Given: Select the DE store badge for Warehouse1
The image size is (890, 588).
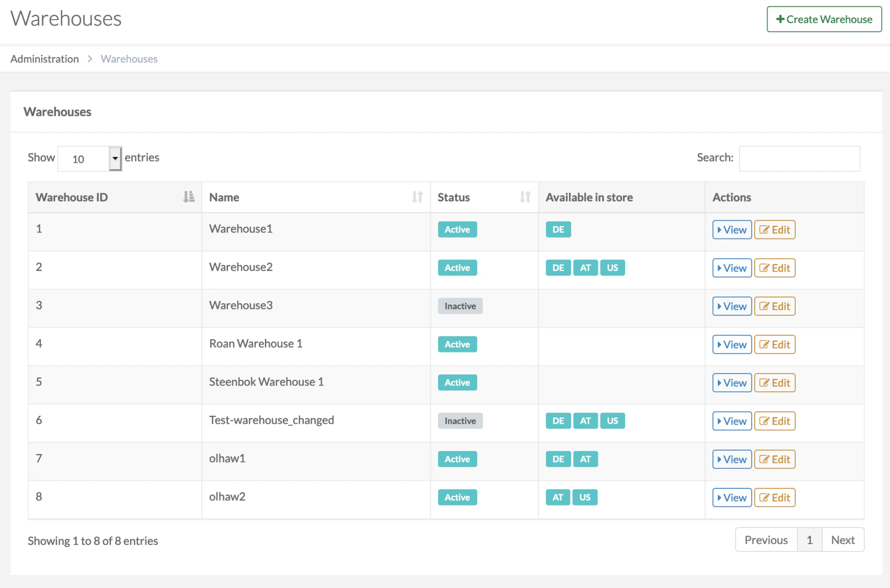Looking at the screenshot, I should pyautogui.click(x=558, y=229).
